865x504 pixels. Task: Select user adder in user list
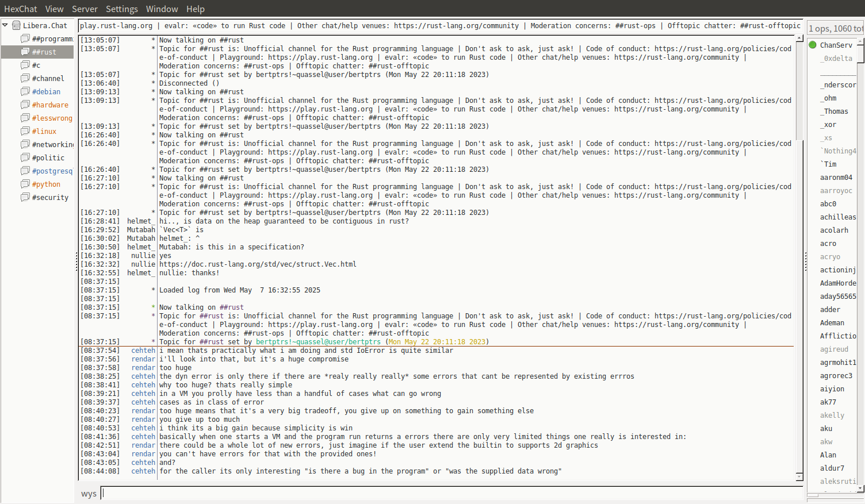coord(830,310)
